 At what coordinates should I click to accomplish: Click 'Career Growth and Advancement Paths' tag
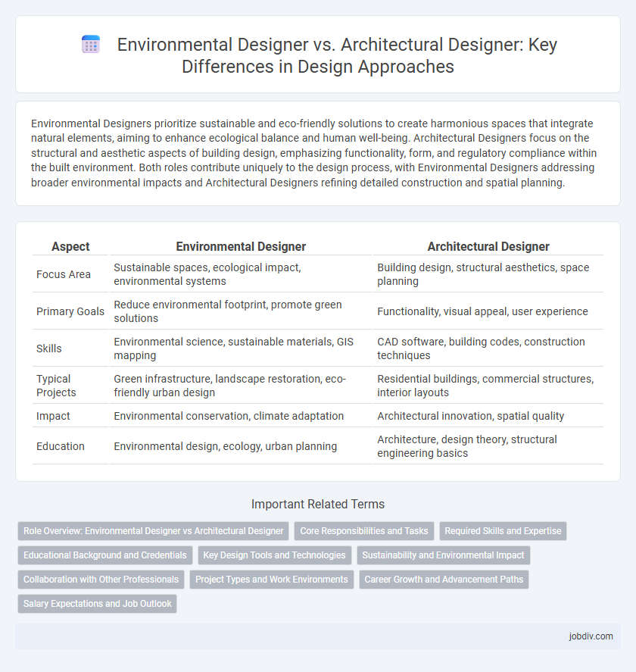pyautogui.click(x=444, y=580)
